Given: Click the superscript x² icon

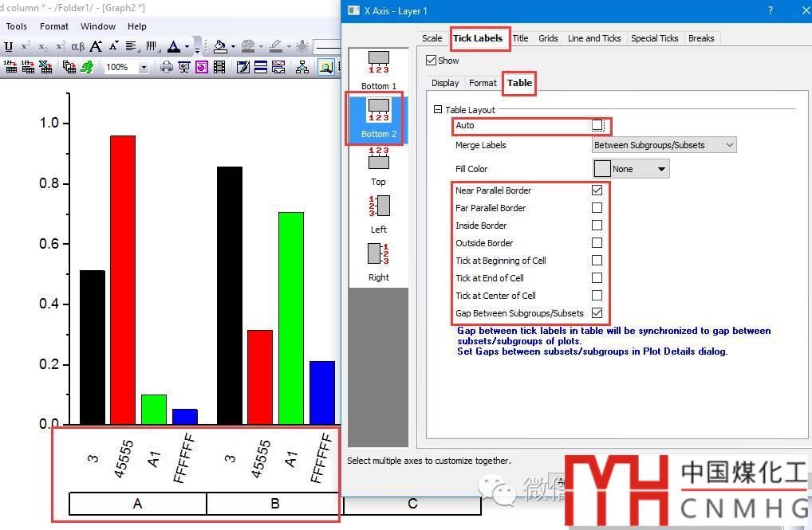Looking at the screenshot, I should pyautogui.click(x=26, y=47).
